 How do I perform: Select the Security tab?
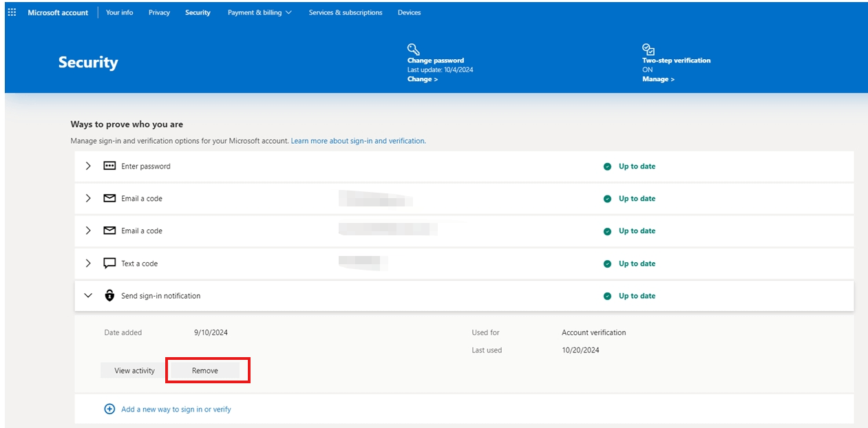tap(198, 12)
